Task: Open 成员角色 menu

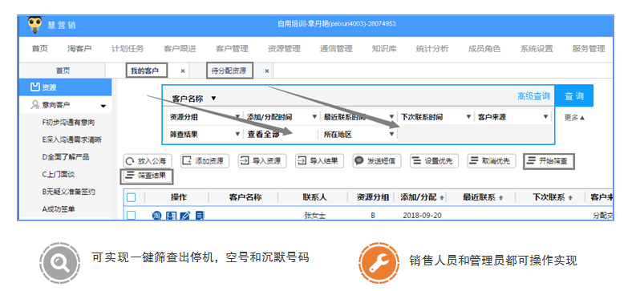Action: [x=484, y=48]
